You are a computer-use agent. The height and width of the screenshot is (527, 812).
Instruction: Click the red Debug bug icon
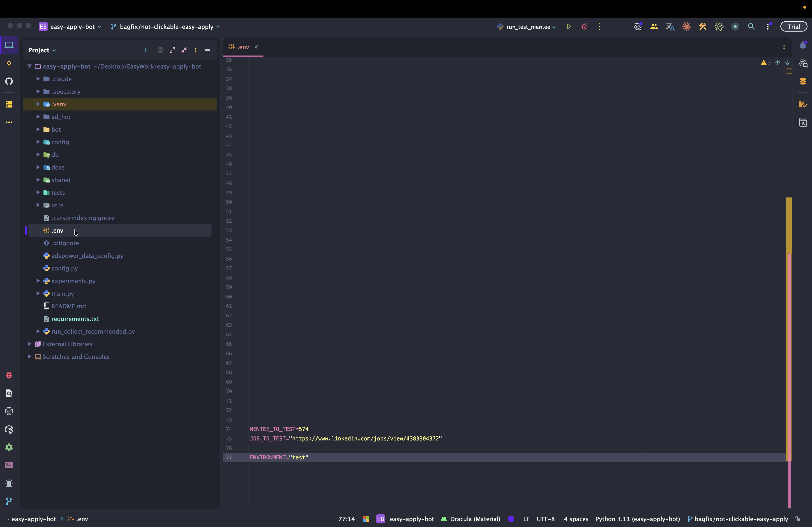click(584, 27)
